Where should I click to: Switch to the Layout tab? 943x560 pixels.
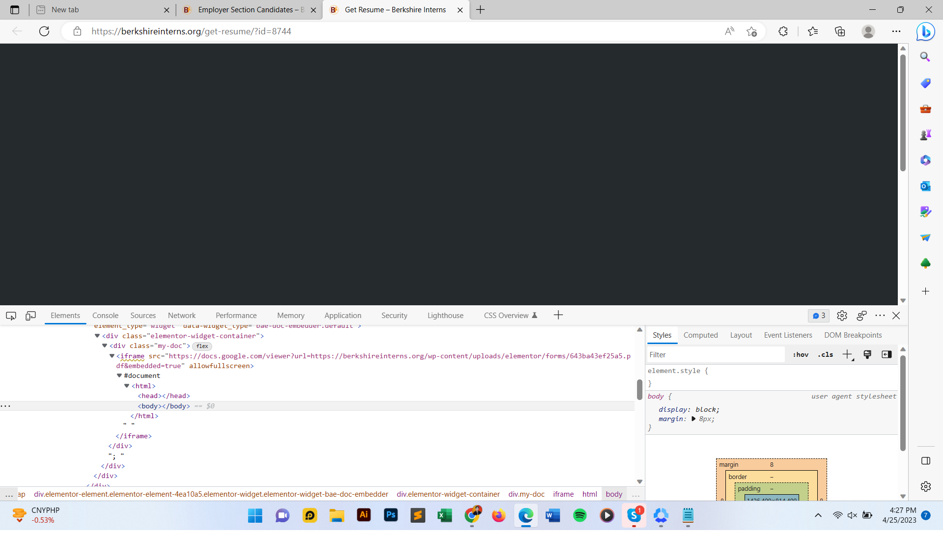[x=741, y=335]
